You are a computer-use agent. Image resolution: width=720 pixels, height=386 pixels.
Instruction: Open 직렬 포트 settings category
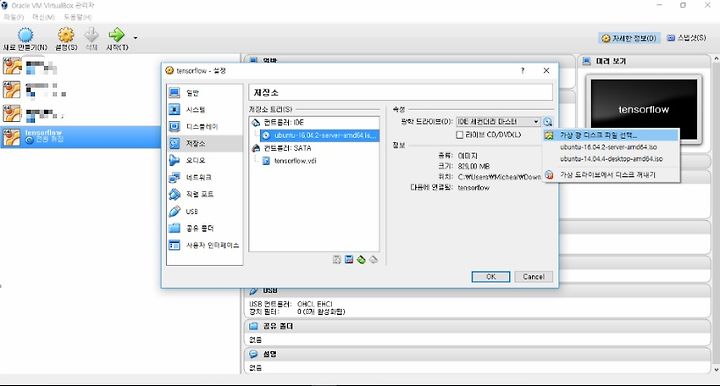204,194
